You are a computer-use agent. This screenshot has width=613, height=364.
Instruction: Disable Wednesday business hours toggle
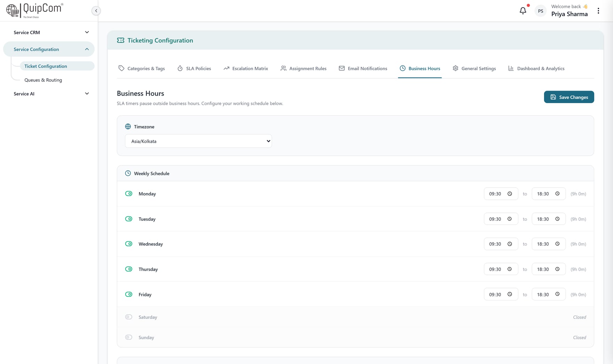(x=129, y=243)
